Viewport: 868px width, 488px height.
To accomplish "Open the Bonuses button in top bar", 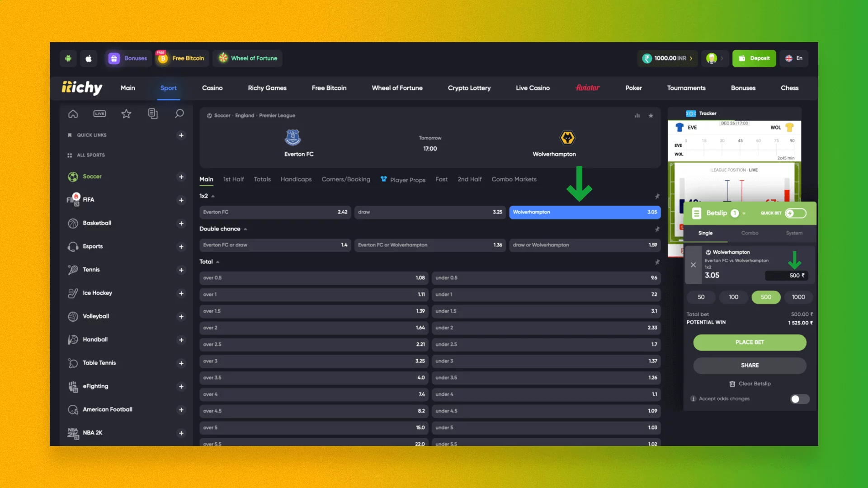I will pyautogui.click(x=128, y=58).
